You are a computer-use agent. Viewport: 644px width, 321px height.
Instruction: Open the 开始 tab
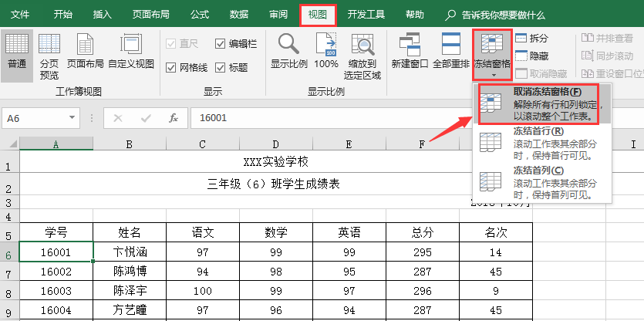point(62,15)
